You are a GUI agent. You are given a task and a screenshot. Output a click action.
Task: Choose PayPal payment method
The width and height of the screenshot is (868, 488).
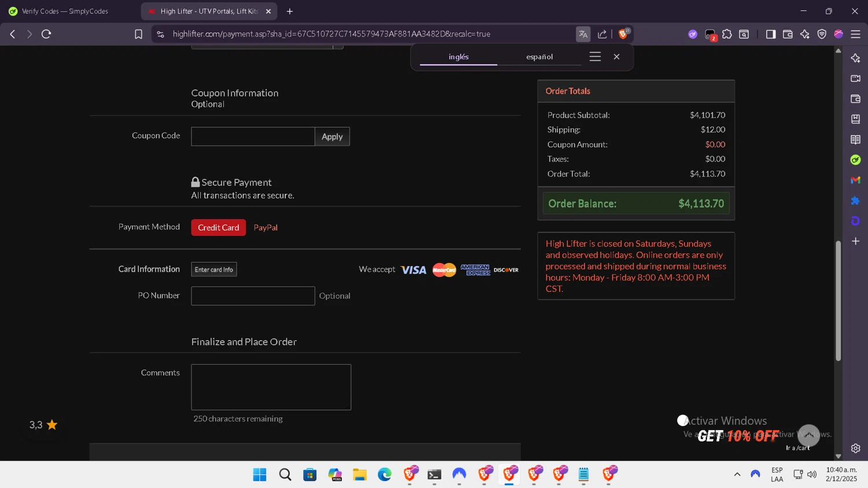point(266,227)
